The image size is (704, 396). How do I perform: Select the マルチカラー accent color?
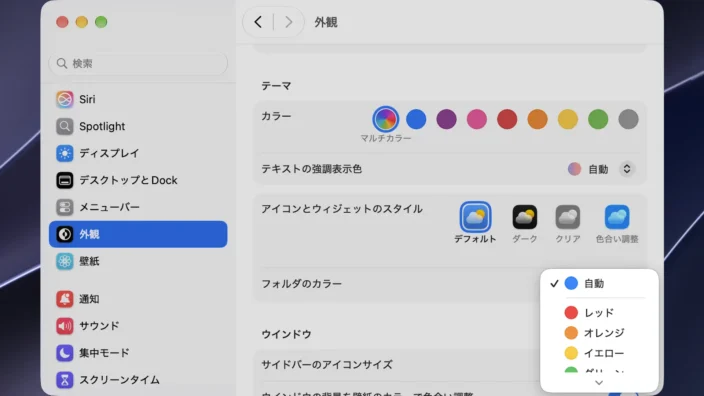coord(386,119)
